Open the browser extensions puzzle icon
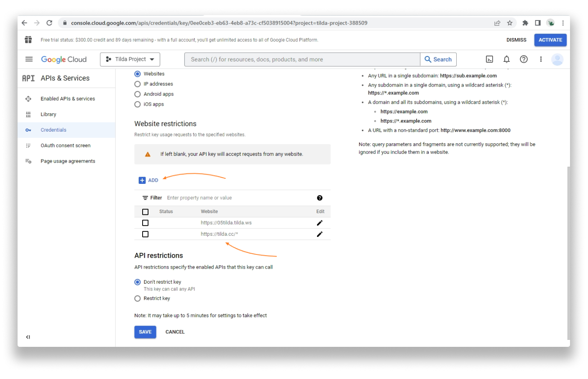This screenshot has width=588, height=379. click(x=525, y=23)
